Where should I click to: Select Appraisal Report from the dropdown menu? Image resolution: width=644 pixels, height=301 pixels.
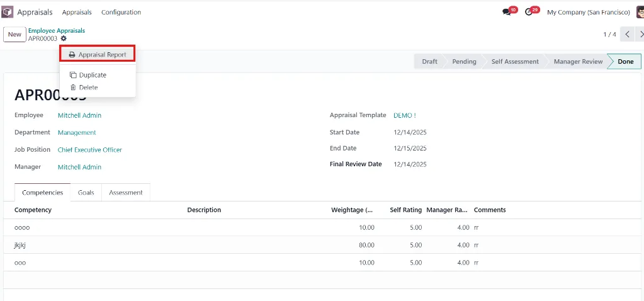(x=98, y=55)
